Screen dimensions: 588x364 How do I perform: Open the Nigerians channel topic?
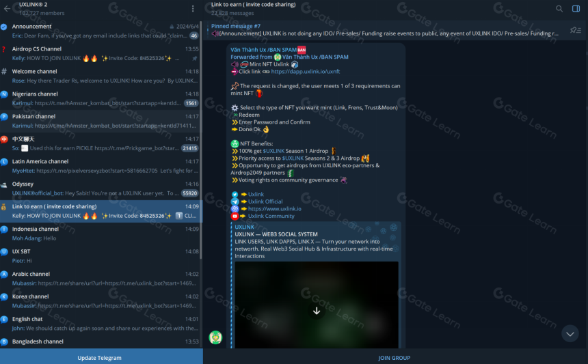[101, 98]
